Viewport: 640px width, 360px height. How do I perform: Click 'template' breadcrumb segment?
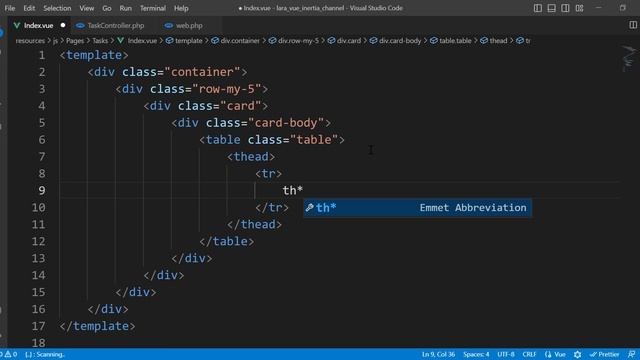[x=189, y=40]
